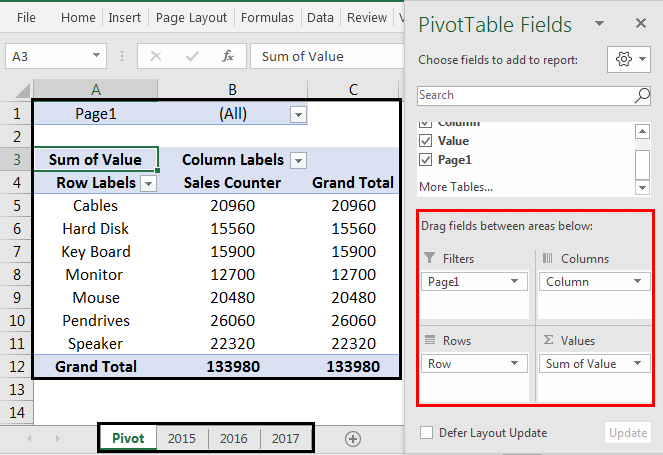
Task: Open the Column Labels filter dropdown
Action: pos(299,160)
